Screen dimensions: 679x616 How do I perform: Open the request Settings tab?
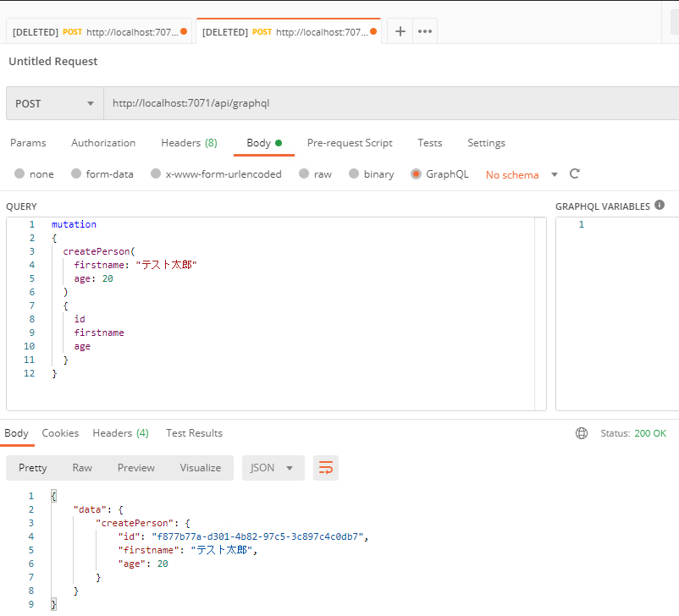(x=486, y=143)
